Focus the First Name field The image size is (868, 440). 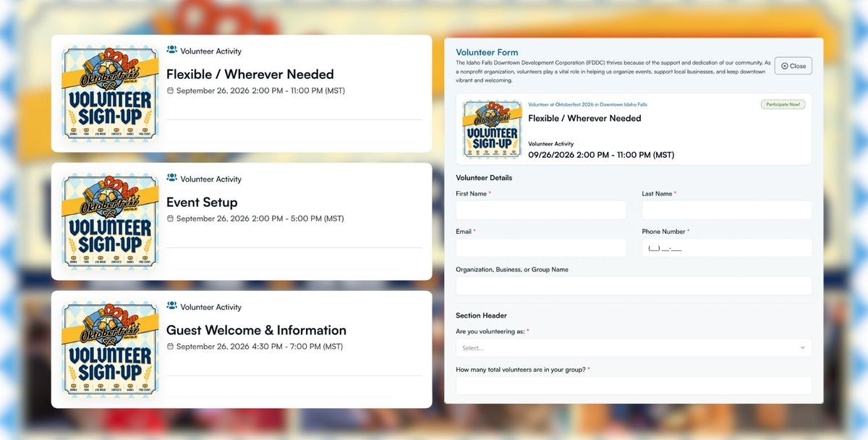[541, 210]
